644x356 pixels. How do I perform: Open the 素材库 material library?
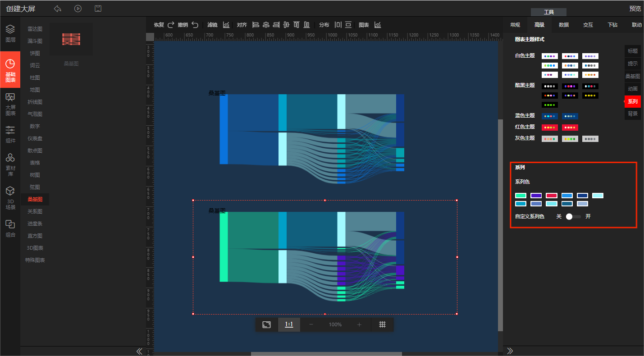10,164
